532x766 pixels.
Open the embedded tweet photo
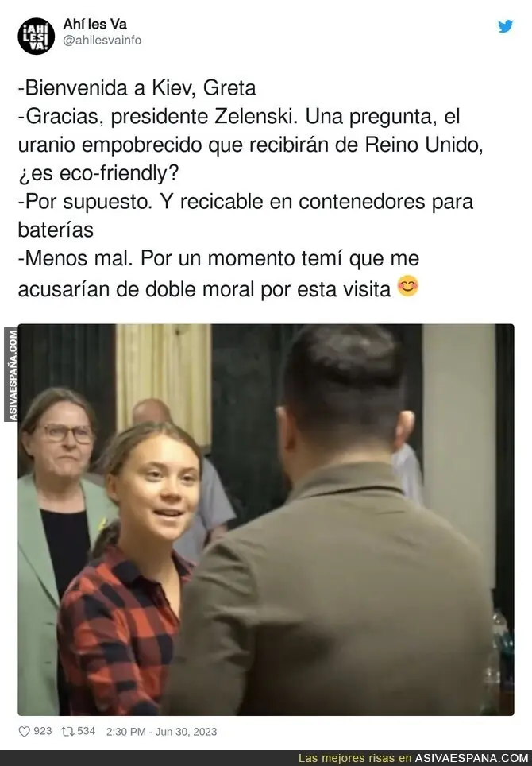266,520
